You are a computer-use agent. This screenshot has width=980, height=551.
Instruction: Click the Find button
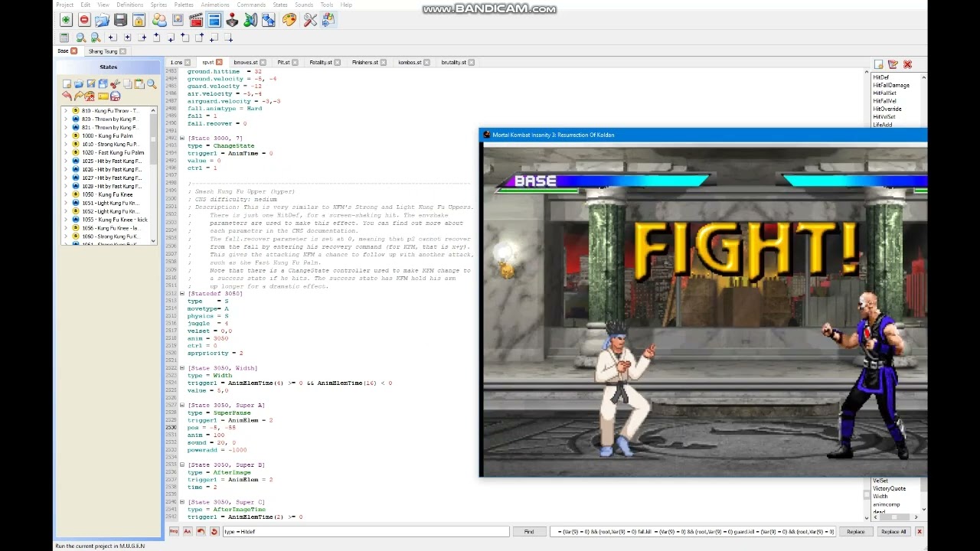529,531
